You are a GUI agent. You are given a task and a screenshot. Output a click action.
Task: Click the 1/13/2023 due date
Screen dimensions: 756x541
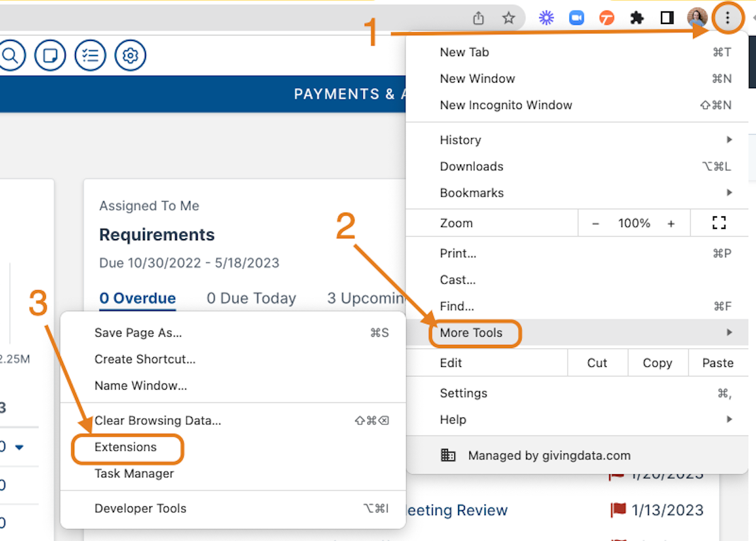click(668, 510)
